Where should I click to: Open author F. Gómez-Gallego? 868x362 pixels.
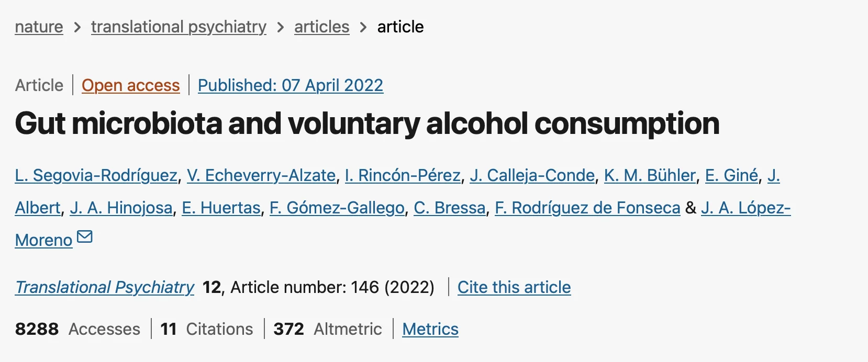337,208
